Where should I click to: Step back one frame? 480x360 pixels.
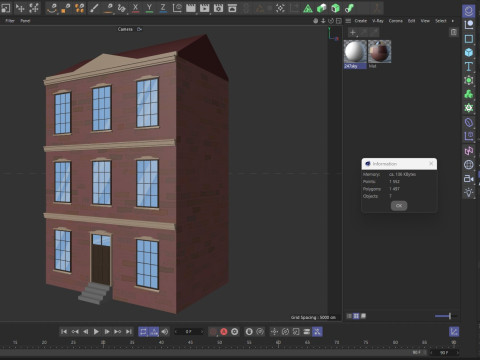(86, 331)
